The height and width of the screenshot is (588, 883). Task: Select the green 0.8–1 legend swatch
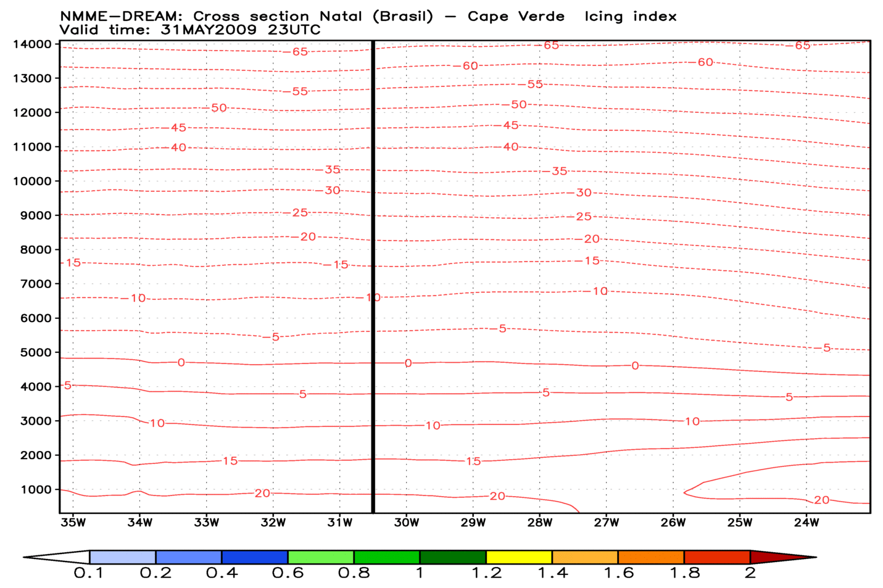click(x=387, y=557)
